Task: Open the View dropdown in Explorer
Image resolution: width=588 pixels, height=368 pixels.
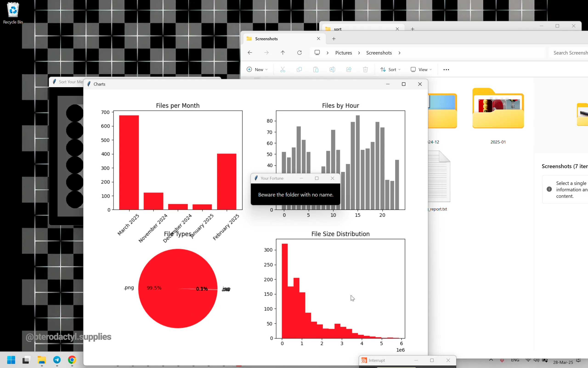Action: coord(421,70)
